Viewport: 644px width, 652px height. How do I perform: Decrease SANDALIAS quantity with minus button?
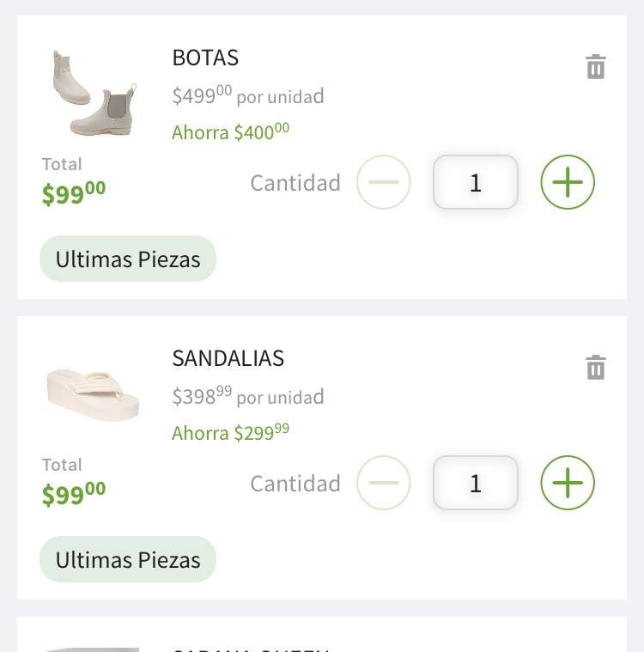[384, 483]
